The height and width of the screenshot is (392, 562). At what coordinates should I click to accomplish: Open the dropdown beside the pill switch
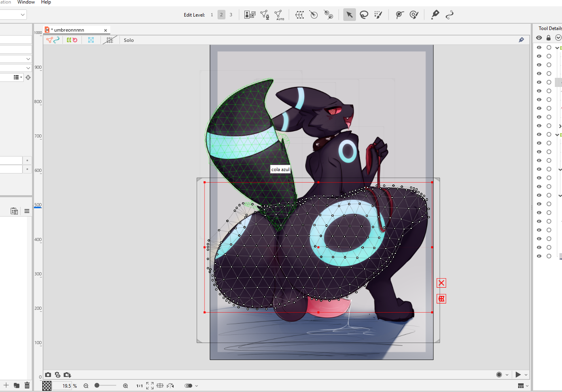coord(197,386)
